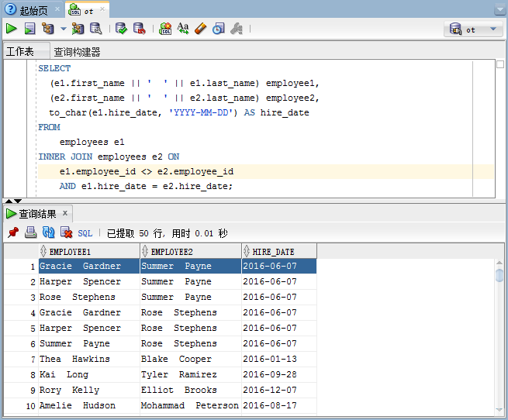The height and width of the screenshot is (420, 508).
Task: Expand the explain plan dropdown arrow
Action: 64,29
